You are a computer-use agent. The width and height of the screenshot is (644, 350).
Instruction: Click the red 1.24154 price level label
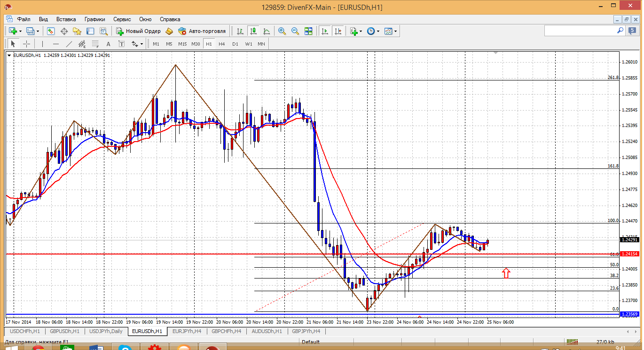629,254
